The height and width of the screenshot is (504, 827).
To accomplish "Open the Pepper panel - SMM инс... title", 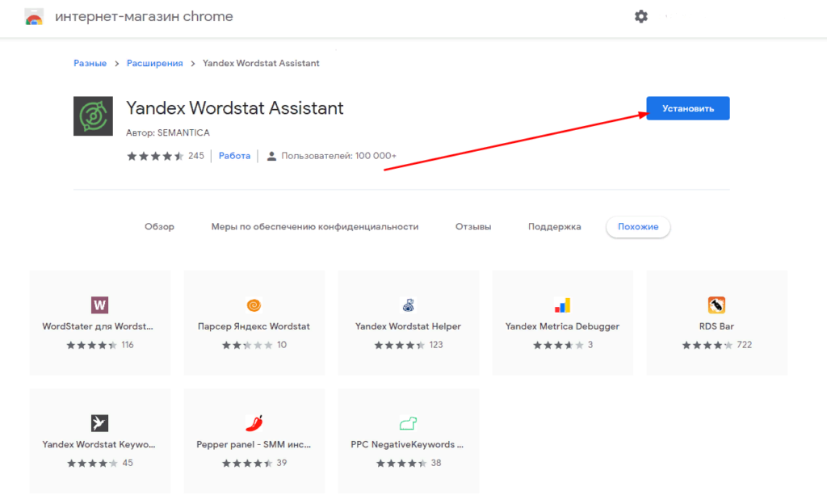I will [x=254, y=444].
